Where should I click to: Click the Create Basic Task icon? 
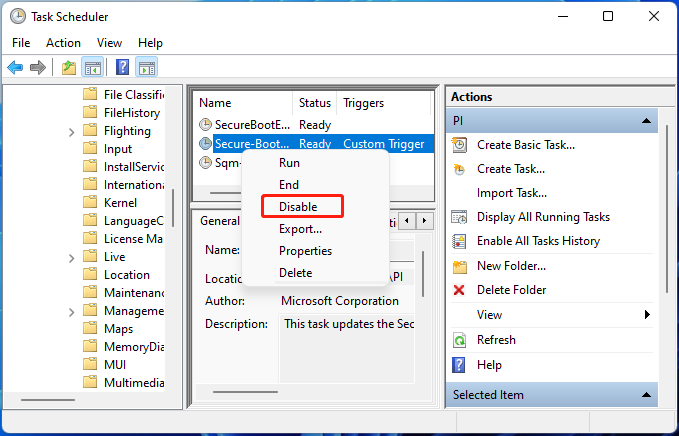point(460,145)
